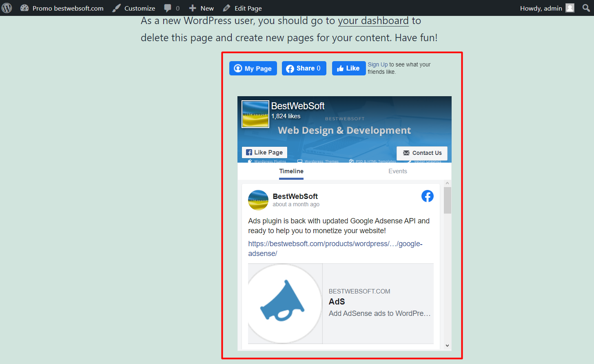Click the BestWebSoft page profile picture
This screenshot has height=364, width=594.
255,114
